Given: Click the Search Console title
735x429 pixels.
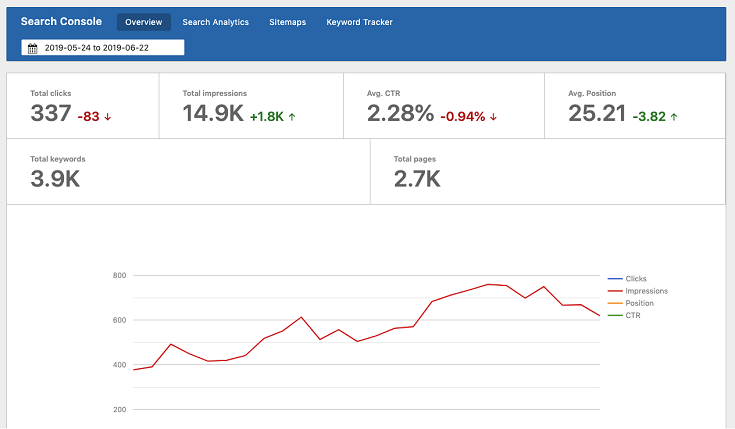Looking at the screenshot, I should (61, 22).
